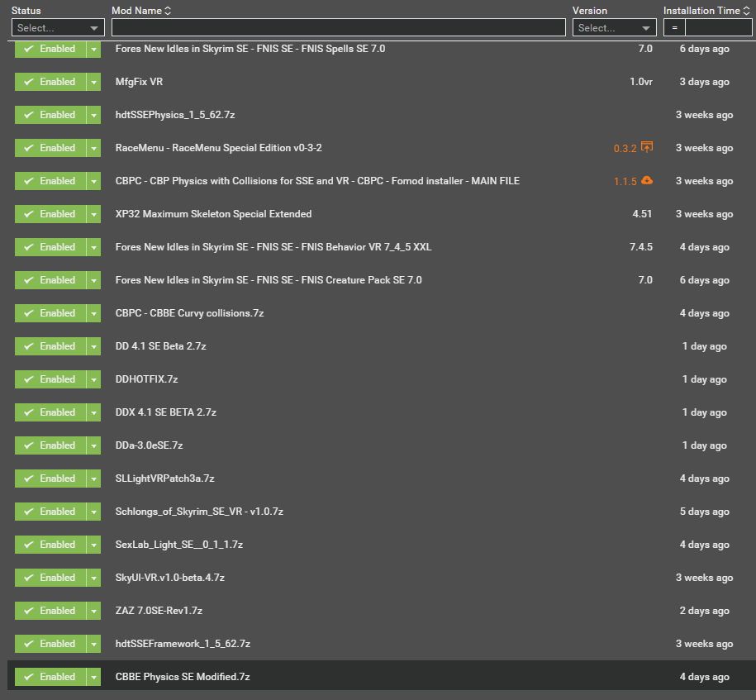Sort by Mod Name column arrows

pos(168,11)
